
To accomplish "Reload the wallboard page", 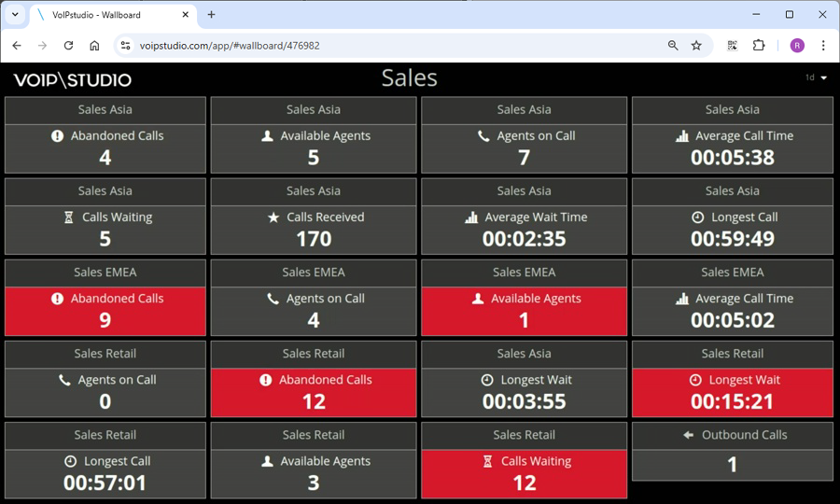I will point(68,46).
